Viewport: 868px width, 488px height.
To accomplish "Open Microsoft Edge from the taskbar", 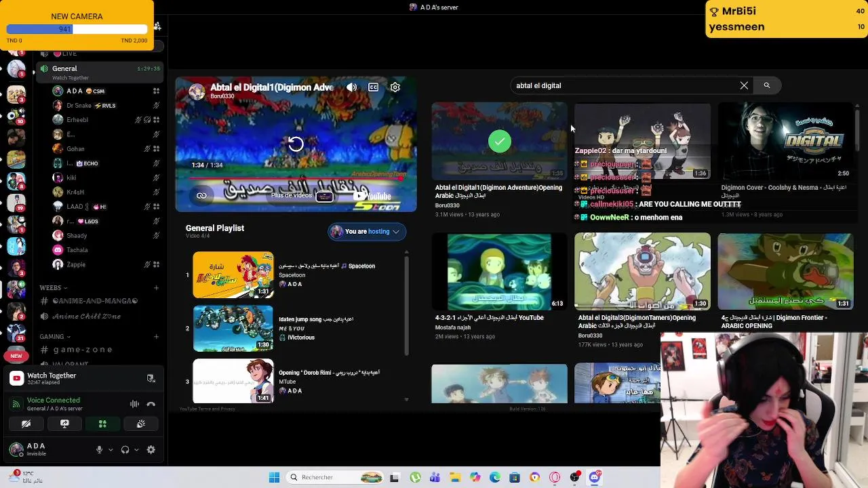I will tap(495, 477).
